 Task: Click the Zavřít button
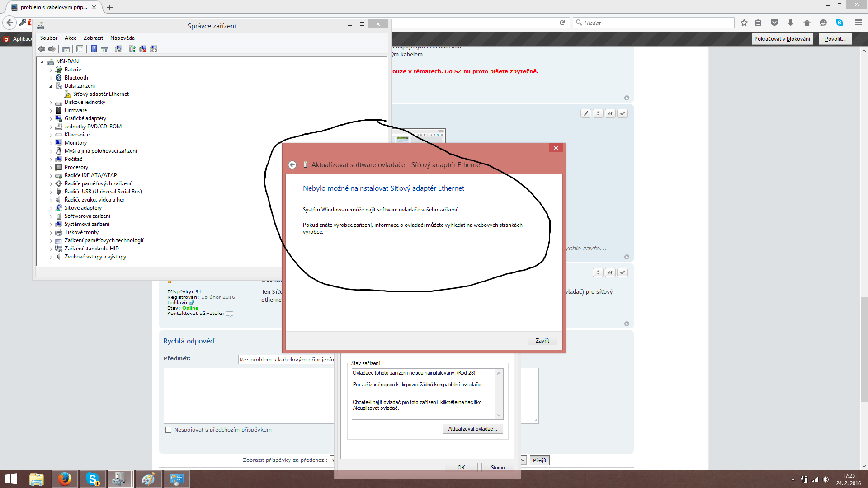pos(542,341)
